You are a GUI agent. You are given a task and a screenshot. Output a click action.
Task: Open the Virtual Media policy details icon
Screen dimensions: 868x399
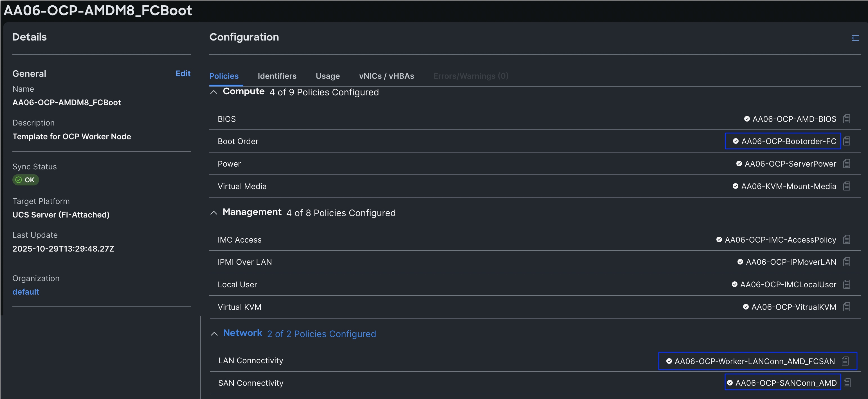846,186
